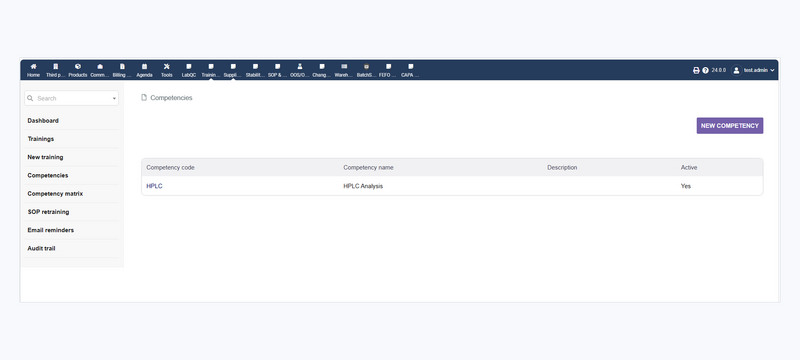Sort by Competency code column header
Viewport: 800px width, 360px height.
[170, 167]
